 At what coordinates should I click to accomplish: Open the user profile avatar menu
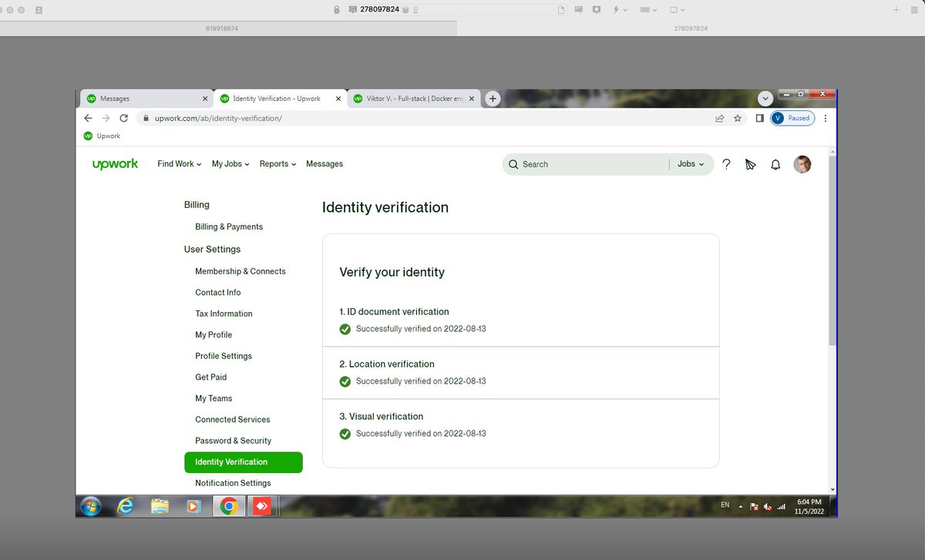(x=802, y=164)
